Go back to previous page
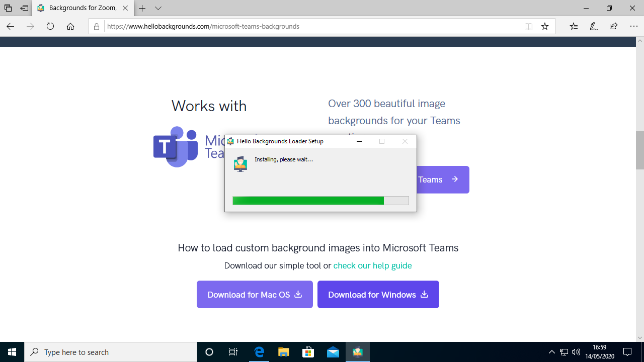This screenshot has height=362, width=644. (10, 26)
